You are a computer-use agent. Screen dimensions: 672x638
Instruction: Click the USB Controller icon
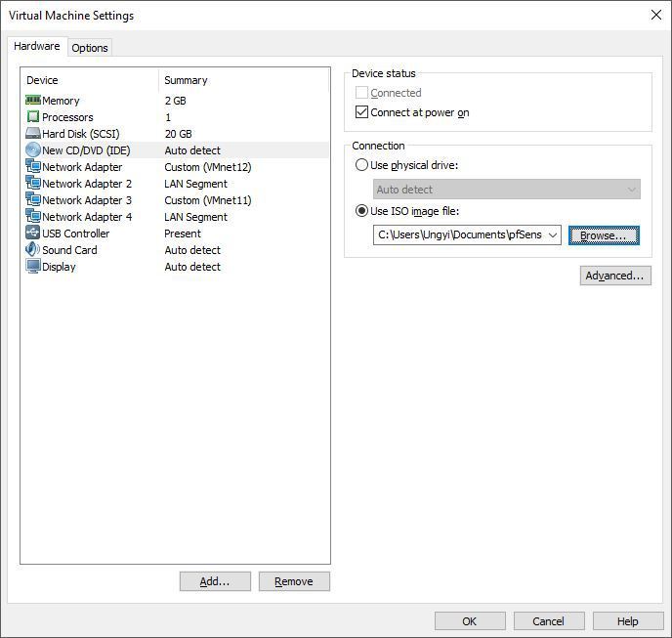33,233
